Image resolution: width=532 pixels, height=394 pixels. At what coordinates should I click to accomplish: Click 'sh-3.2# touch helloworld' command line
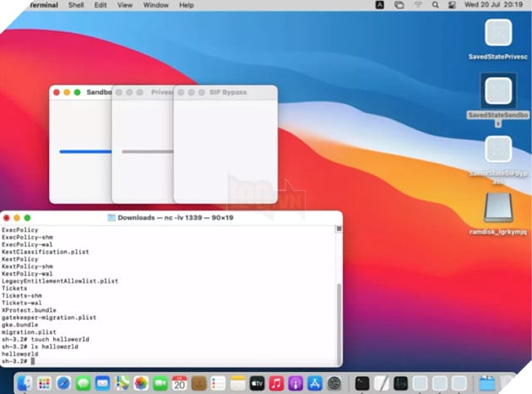click(x=45, y=339)
